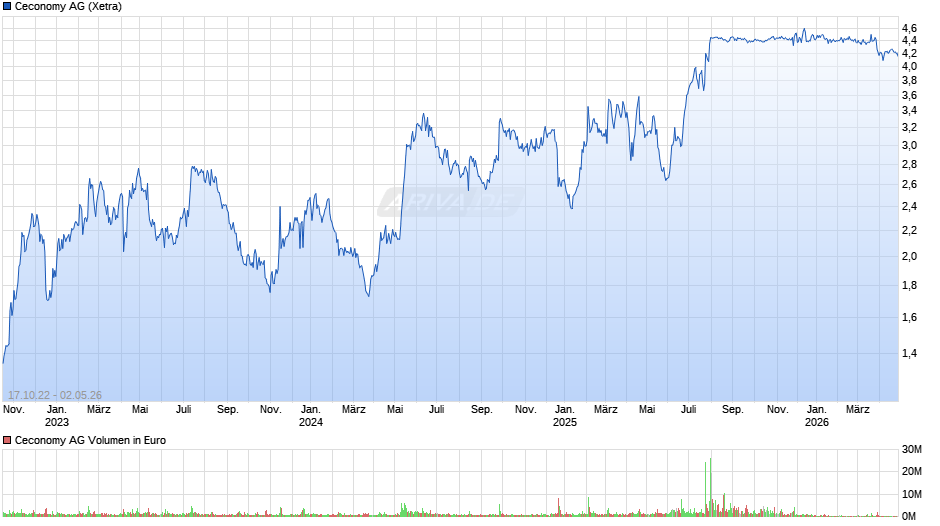The image size is (940, 526).
Task: Click the 2,4 price axis label
Action: point(909,206)
